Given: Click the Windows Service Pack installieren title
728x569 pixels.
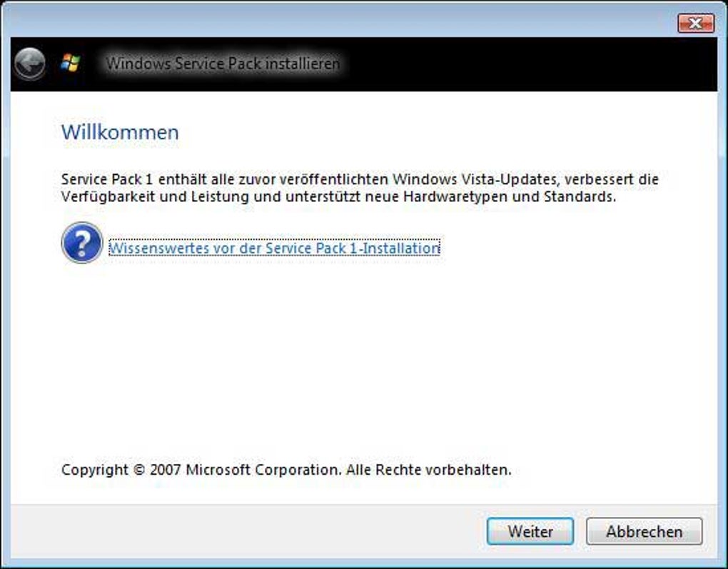Looking at the screenshot, I should click(223, 64).
